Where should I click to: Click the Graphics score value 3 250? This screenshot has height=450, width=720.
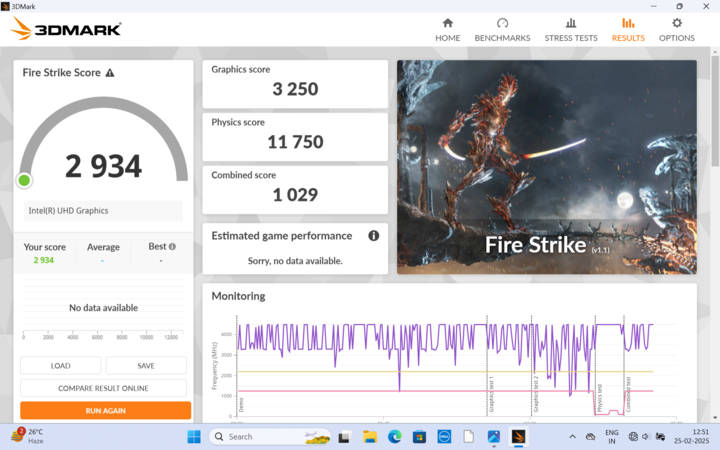click(x=295, y=89)
